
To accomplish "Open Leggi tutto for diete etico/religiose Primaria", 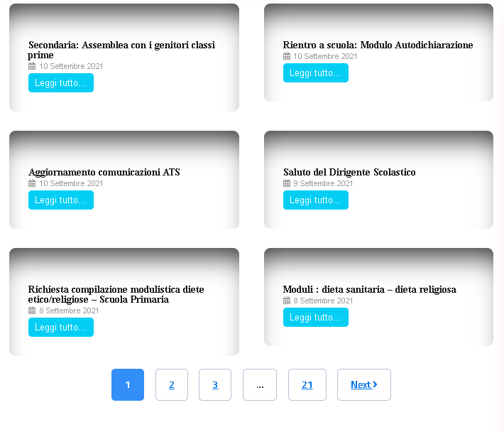I will pyautogui.click(x=61, y=327).
